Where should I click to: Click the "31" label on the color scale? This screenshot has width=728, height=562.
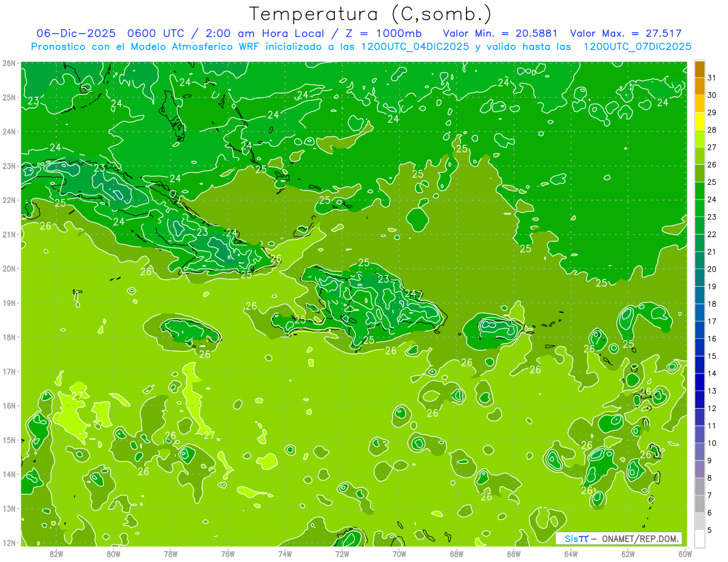tap(712, 78)
